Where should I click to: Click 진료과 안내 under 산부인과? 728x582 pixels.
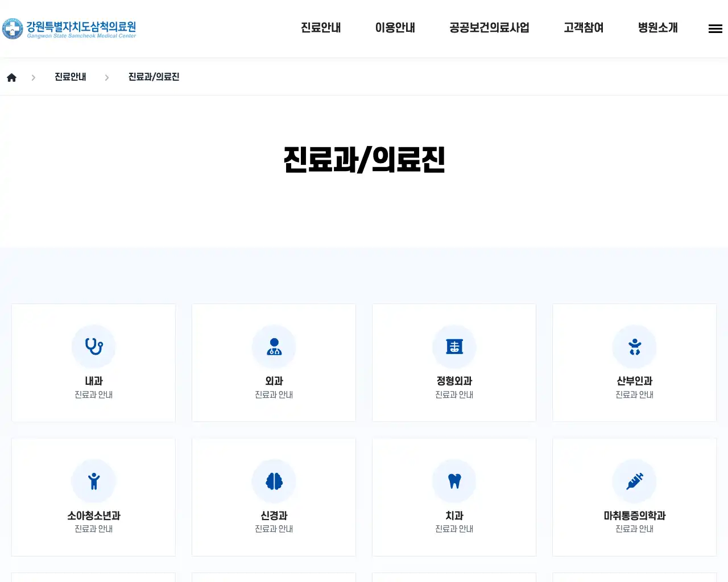click(635, 394)
